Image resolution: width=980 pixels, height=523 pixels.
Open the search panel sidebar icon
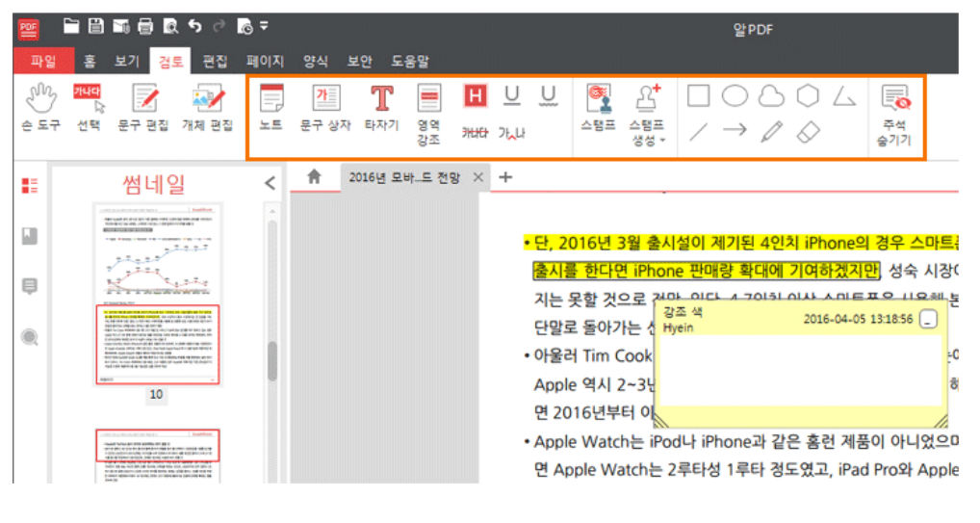(x=30, y=337)
